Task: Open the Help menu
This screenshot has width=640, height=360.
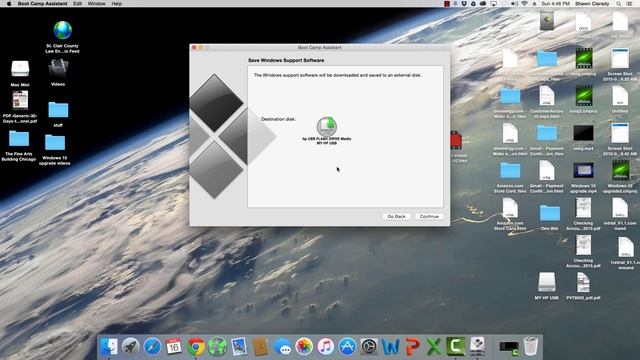Action: click(x=117, y=4)
